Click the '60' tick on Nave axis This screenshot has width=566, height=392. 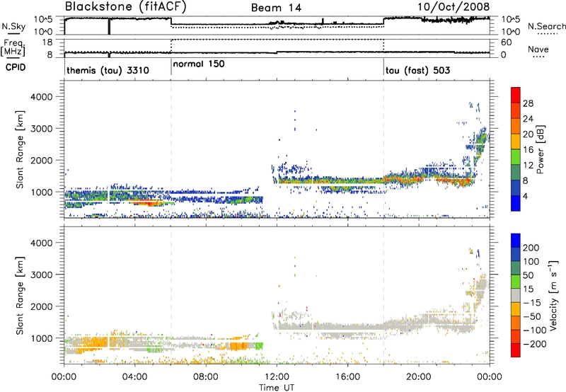[x=506, y=42]
